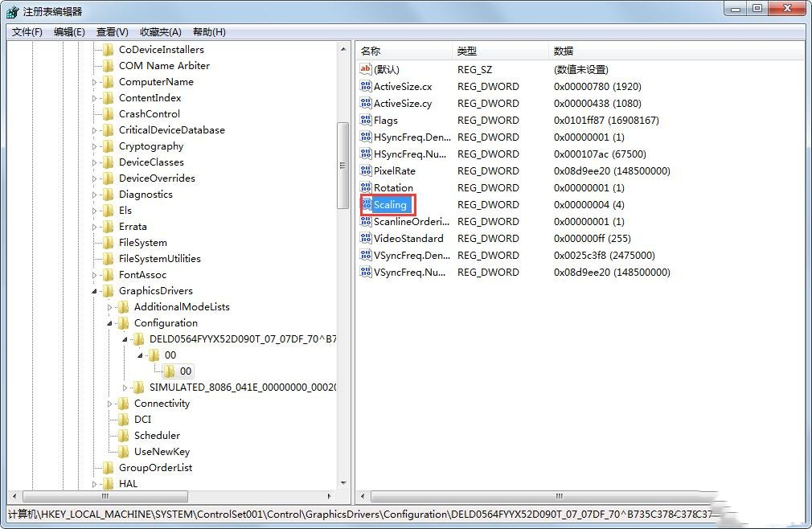
Task: Open the 收藏夹(A) menu
Action: (161, 32)
